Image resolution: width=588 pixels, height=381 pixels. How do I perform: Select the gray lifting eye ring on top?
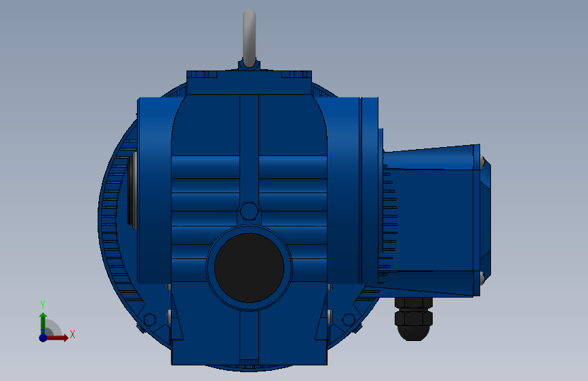point(250,39)
